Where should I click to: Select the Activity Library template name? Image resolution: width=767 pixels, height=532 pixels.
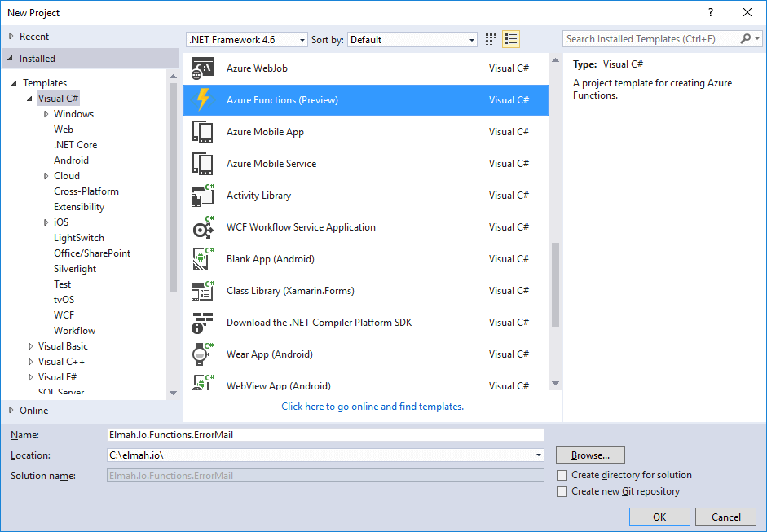pyautogui.click(x=258, y=196)
